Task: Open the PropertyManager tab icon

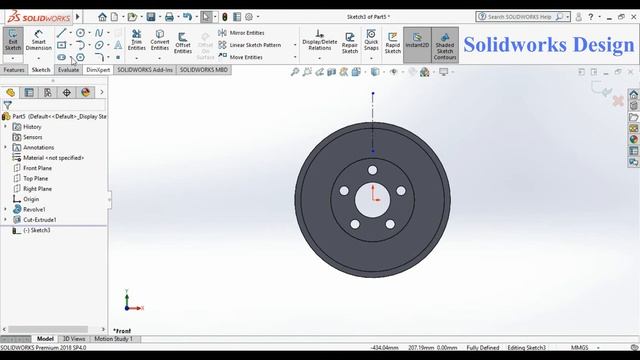Action: (x=29, y=92)
